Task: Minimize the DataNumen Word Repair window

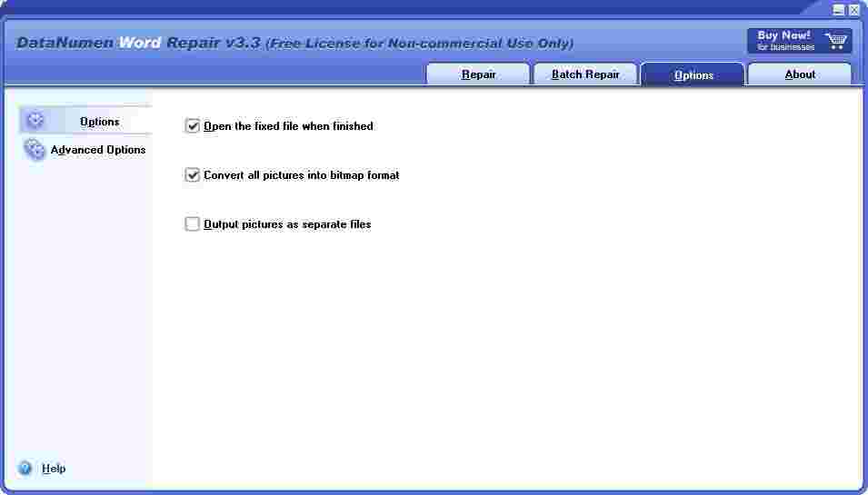Action: (839, 10)
